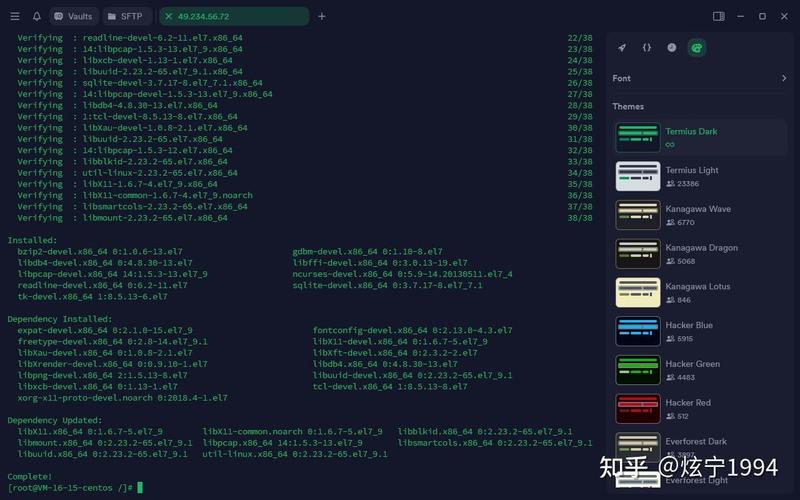Image resolution: width=800 pixels, height=500 pixels.
Task: Click the 'Complete!' output line
Action: 30,477
